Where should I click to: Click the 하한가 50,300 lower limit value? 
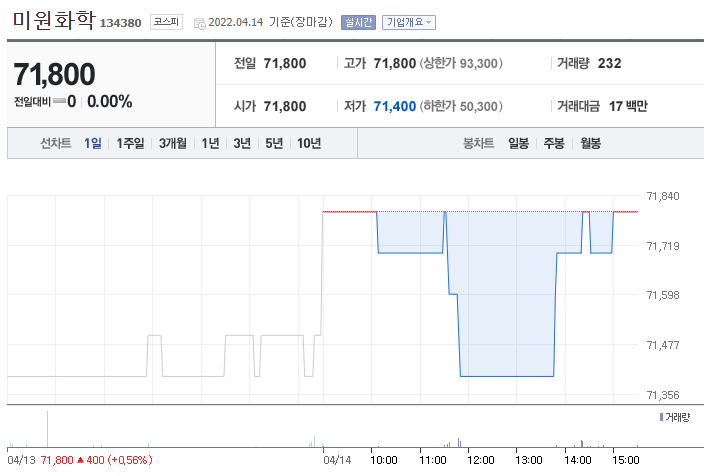coord(461,106)
